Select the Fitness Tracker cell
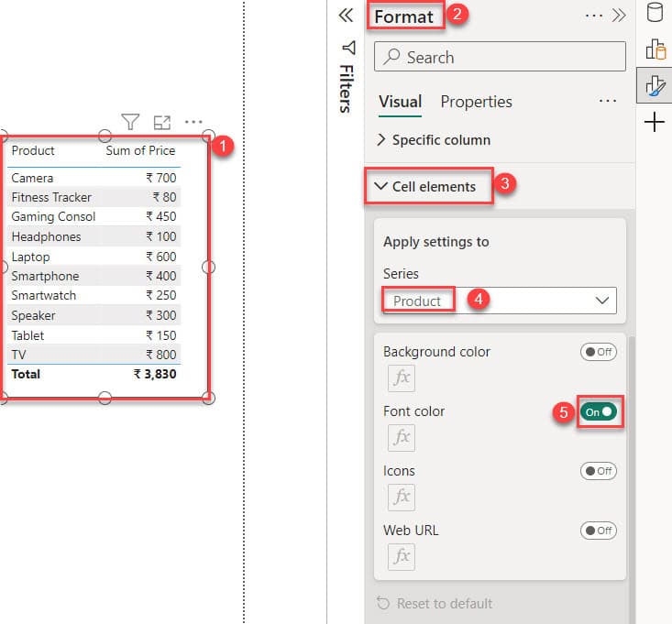This screenshot has width=672, height=624. (51, 197)
